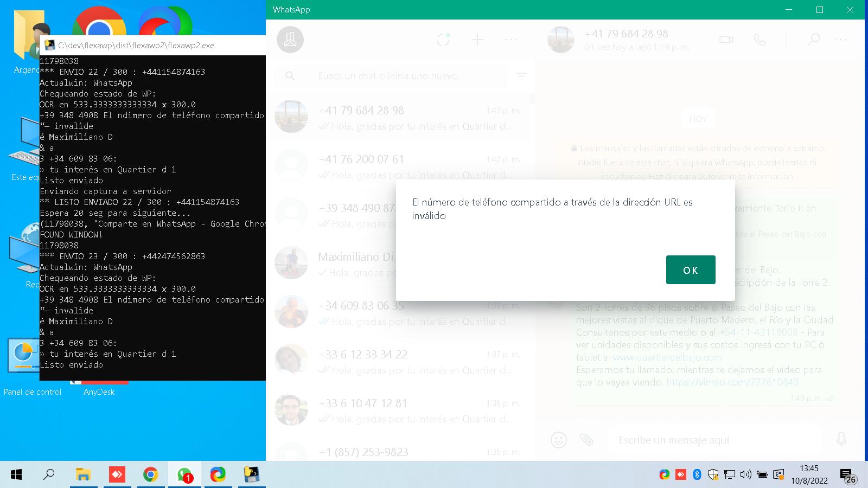Click phone link +54-11-43118008 in message
Image resolution: width=868 pixels, height=488 pixels.
[758, 332]
